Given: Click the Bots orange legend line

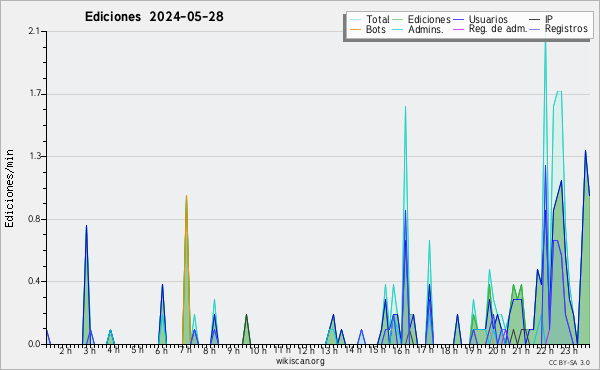Looking at the screenshot, I should [355, 29].
